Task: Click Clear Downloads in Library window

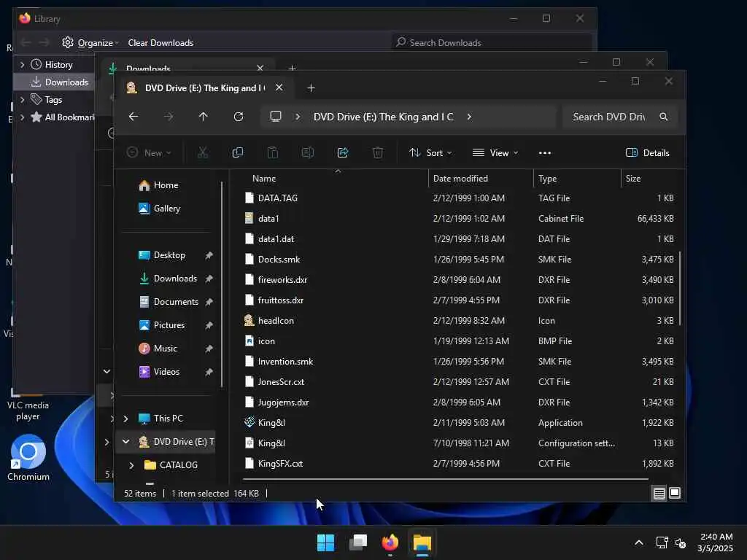Action: pos(160,43)
